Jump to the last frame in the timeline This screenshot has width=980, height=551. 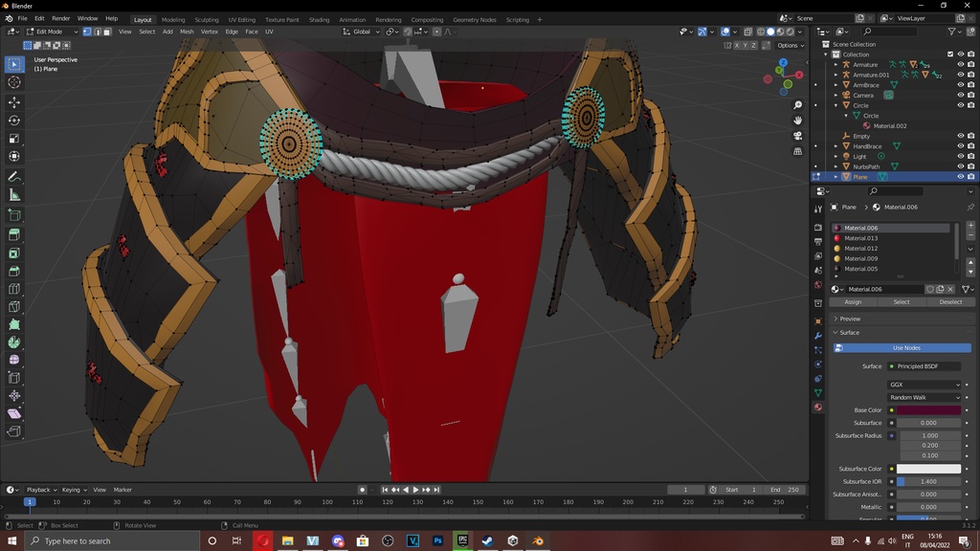point(437,489)
